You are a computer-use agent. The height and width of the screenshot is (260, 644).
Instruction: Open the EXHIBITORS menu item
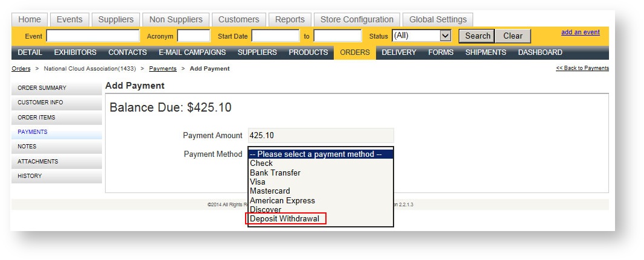coord(75,52)
